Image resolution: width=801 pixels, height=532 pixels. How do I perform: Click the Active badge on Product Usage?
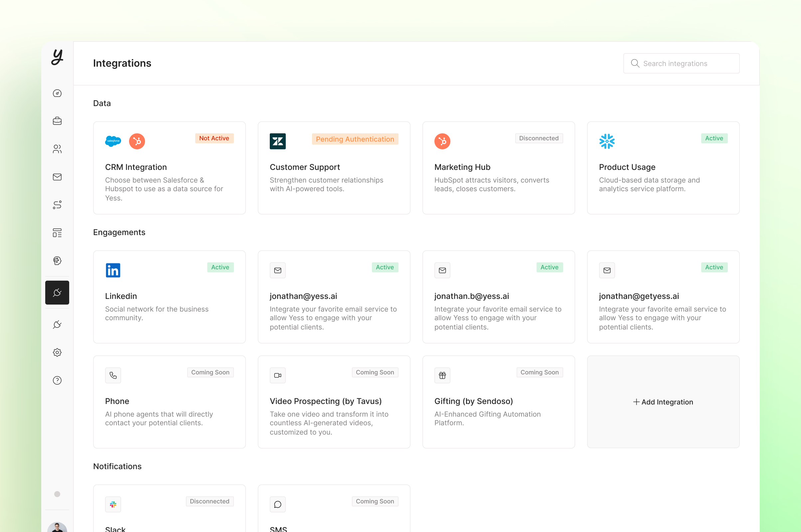[714, 138]
